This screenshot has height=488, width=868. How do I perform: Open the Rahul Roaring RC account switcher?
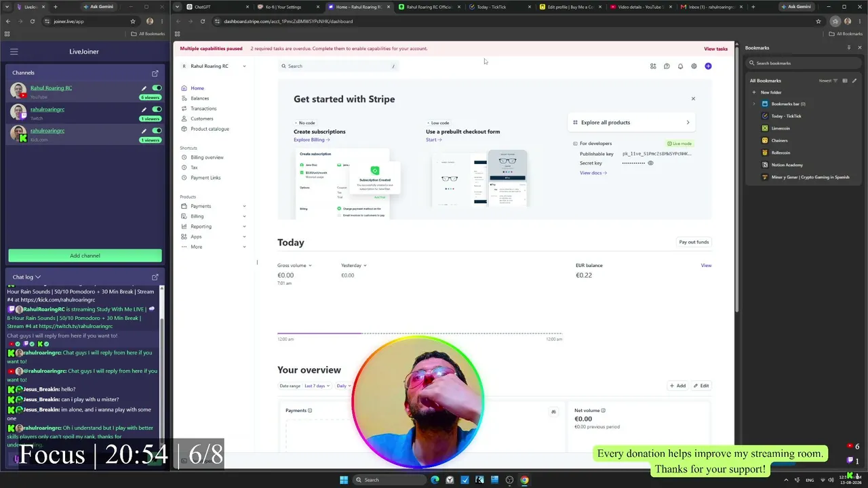(x=214, y=66)
